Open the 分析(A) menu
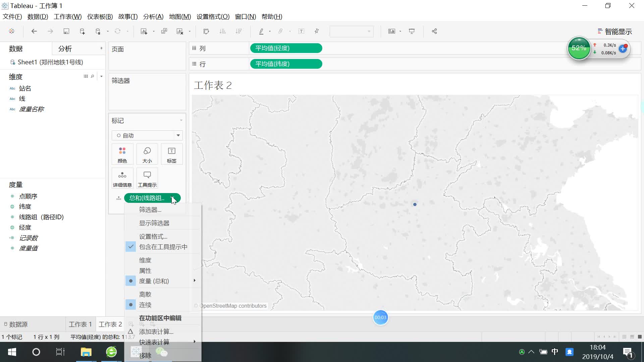644x362 pixels. click(x=153, y=16)
